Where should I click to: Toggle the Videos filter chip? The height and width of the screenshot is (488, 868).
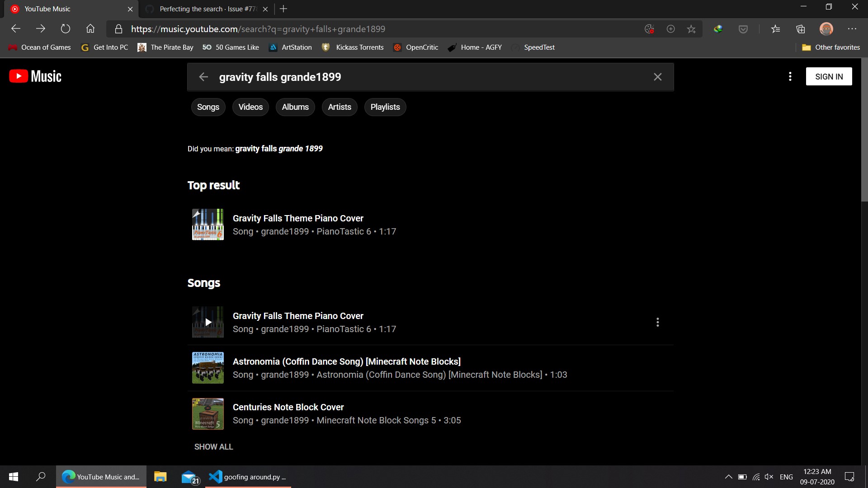[x=250, y=107]
